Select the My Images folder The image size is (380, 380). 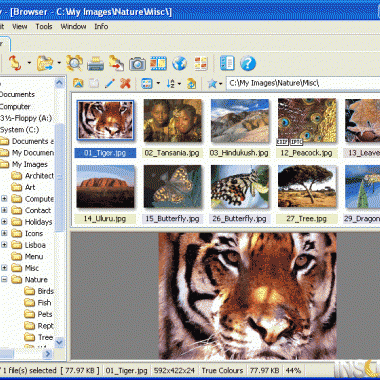pos(24,164)
